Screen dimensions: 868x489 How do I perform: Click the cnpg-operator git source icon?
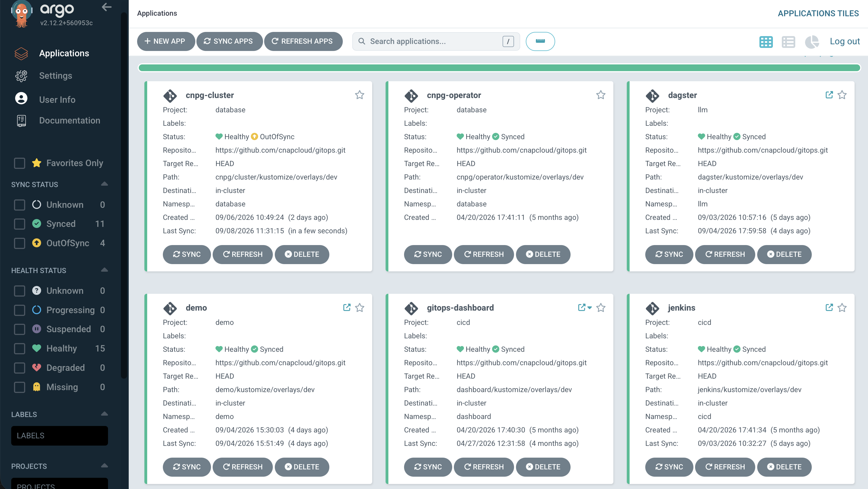[411, 96]
